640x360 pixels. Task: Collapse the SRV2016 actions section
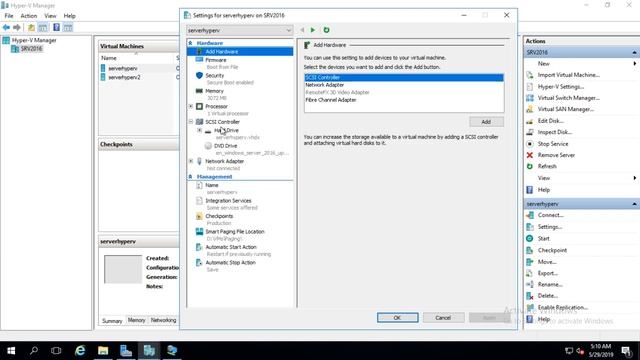[634, 52]
